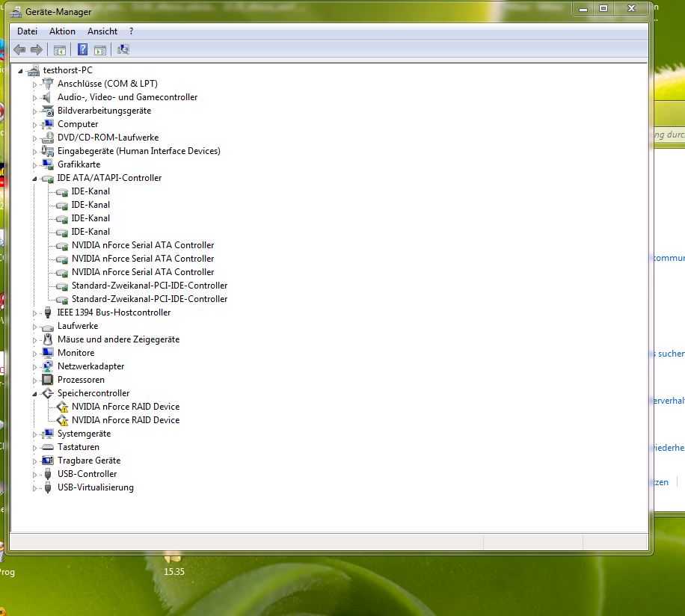Expand the Grafikkarte node
The width and height of the screenshot is (685, 616).
[x=34, y=165]
